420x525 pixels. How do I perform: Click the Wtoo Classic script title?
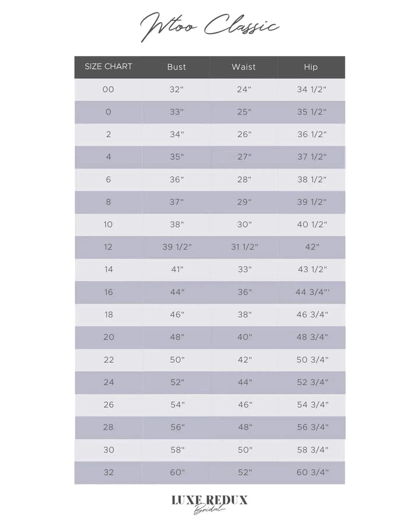click(209, 26)
